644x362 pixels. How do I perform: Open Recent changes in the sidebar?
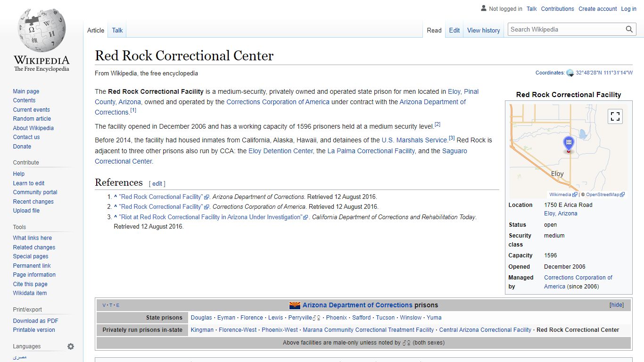[x=33, y=202]
